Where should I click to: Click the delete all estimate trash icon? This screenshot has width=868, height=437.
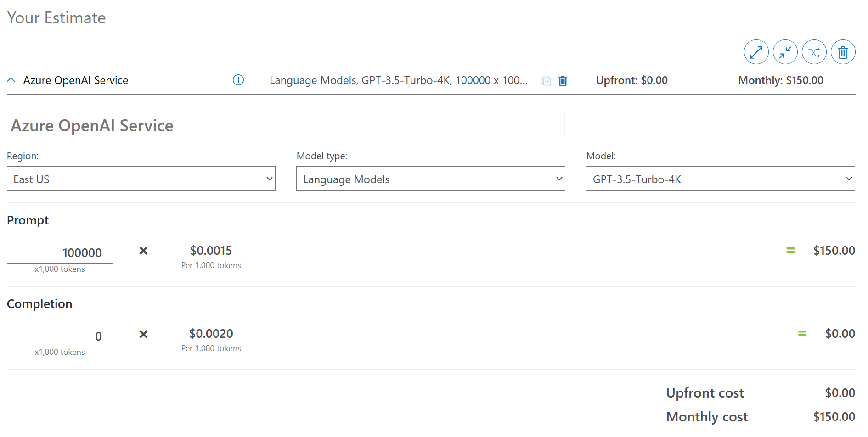pyautogui.click(x=843, y=52)
